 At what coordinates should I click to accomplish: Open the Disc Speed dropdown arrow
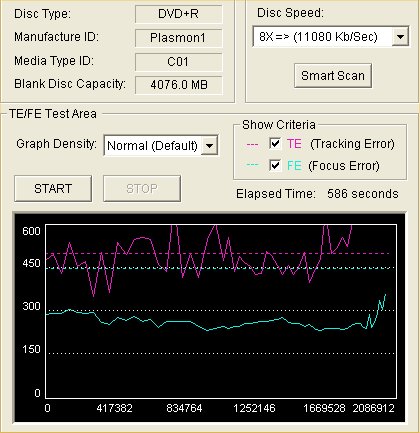coord(400,36)
